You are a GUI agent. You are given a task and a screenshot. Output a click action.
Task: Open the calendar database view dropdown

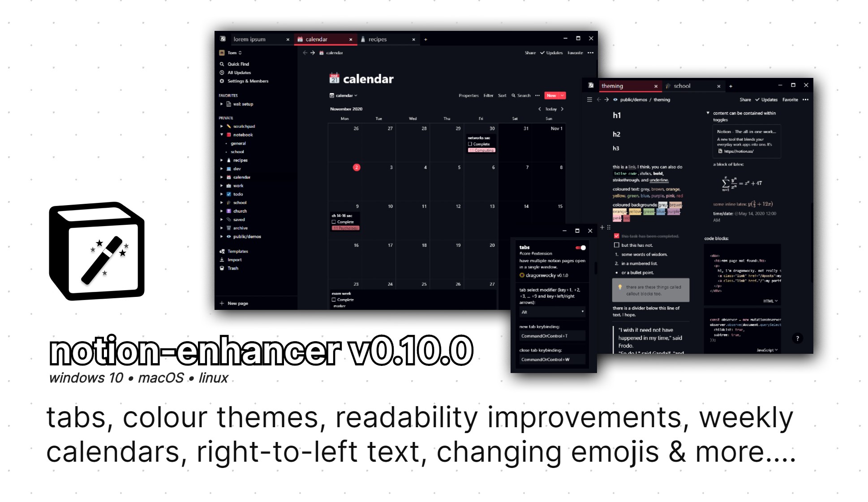click(x=345, y=96)
